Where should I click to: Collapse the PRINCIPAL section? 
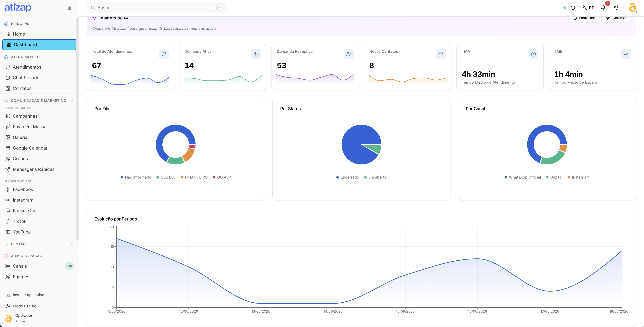point(39,24)
